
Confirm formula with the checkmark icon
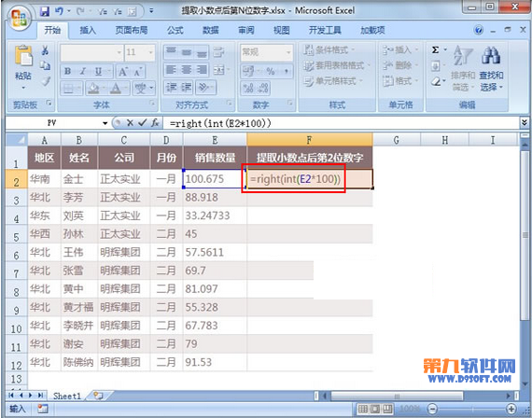142,123
